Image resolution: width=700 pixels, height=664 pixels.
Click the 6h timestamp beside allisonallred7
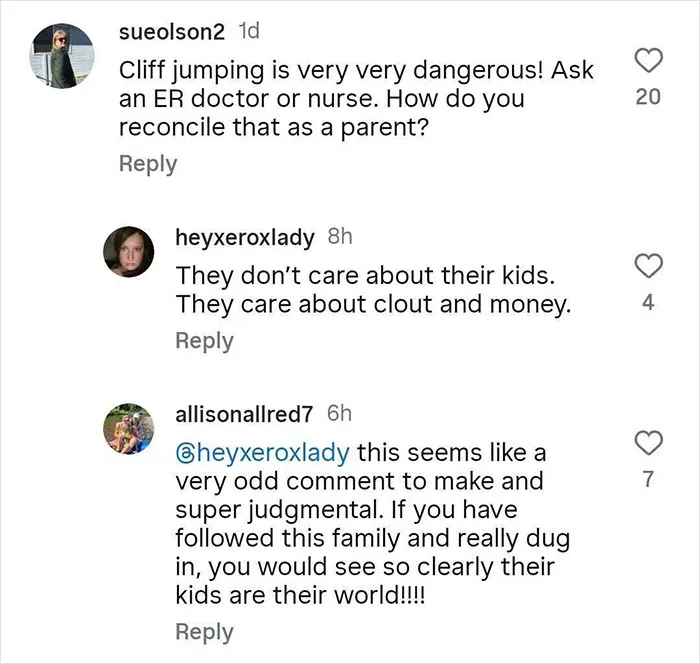coord(339,413)
